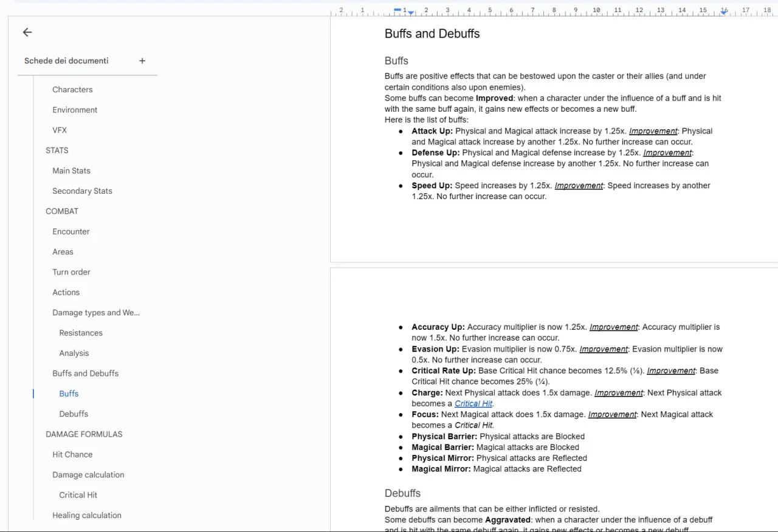778x532 pixels.
Task: Click the bold word Aggravated in Debuffs paragraph
Action: tap(508, 520)
